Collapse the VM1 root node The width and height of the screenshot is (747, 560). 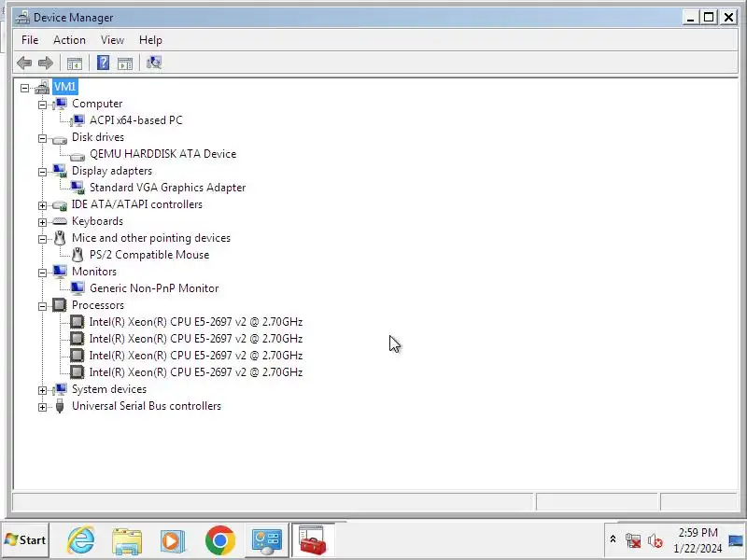pos(25,88)
